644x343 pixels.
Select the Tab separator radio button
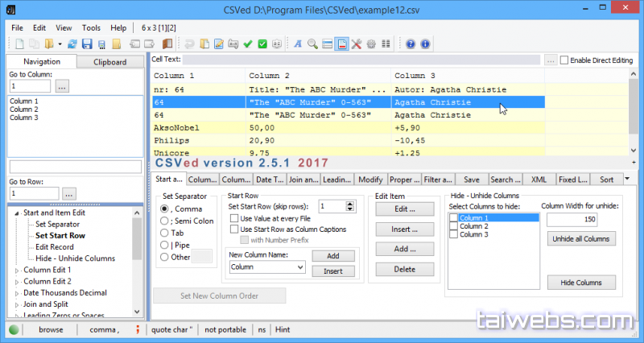[x=164, y=233]
